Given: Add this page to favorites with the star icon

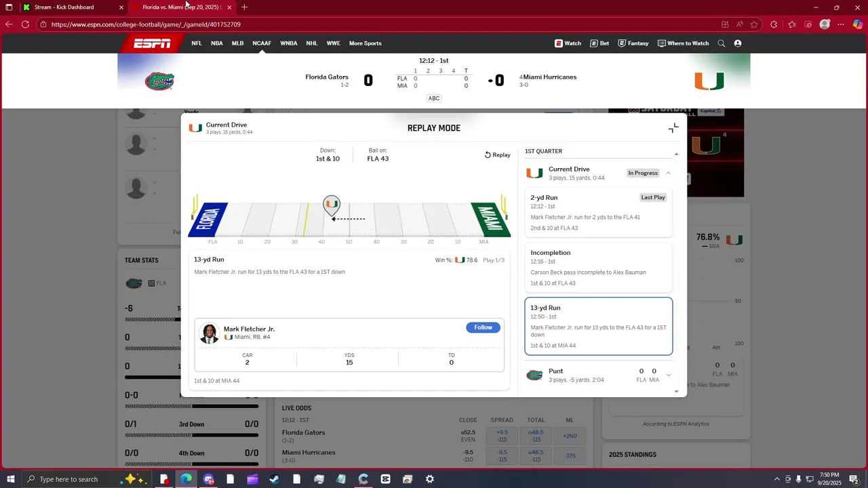Looking at the screenshot, I should (754, 24).
